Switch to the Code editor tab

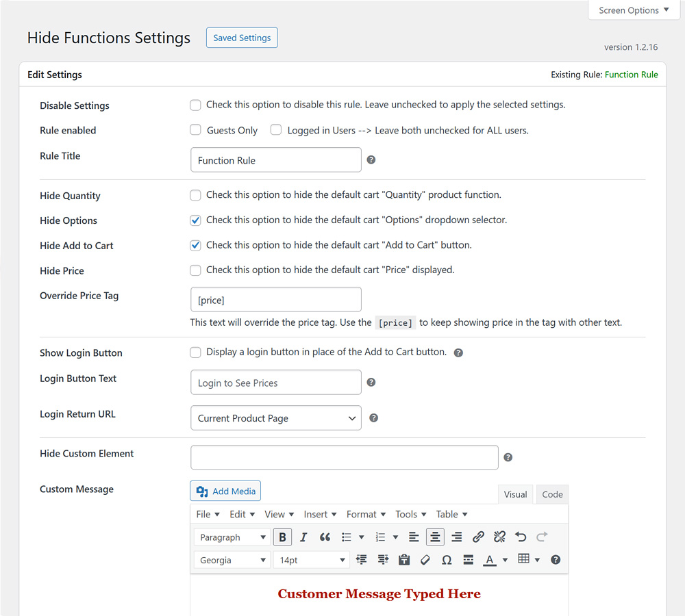[551, 493]
